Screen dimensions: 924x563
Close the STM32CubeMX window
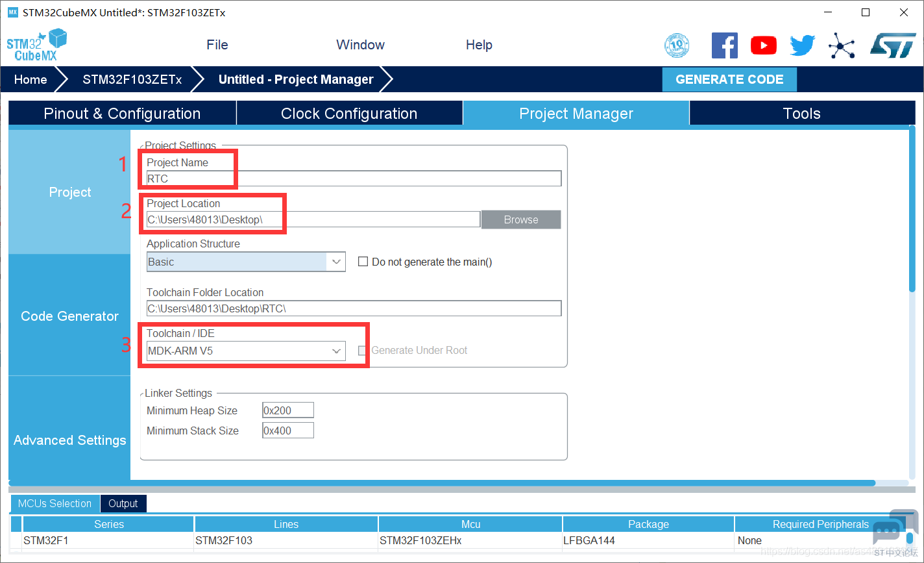click(904, 12)
